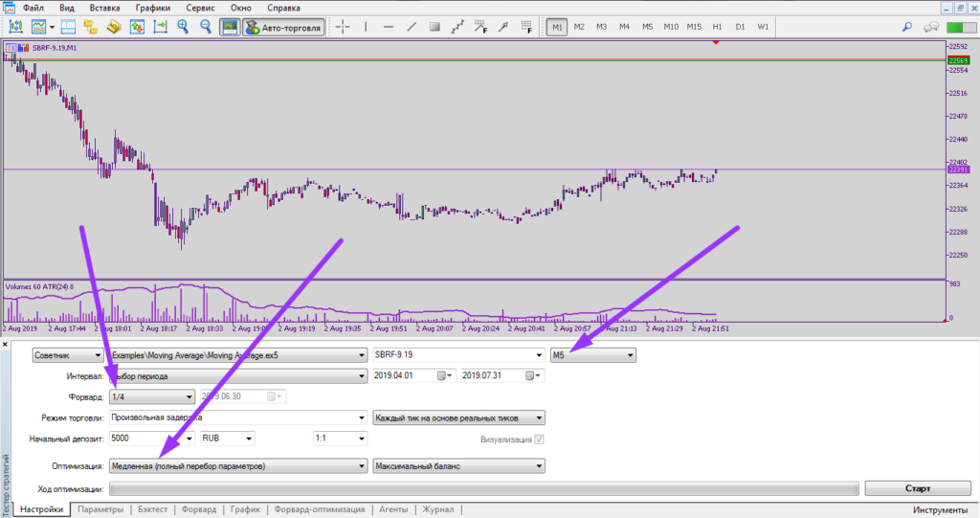The height and width of the screenshot is (518, 980).
Task: Open the Максимальный баланс criterion dropdown
Action: (x=458, y=466)
